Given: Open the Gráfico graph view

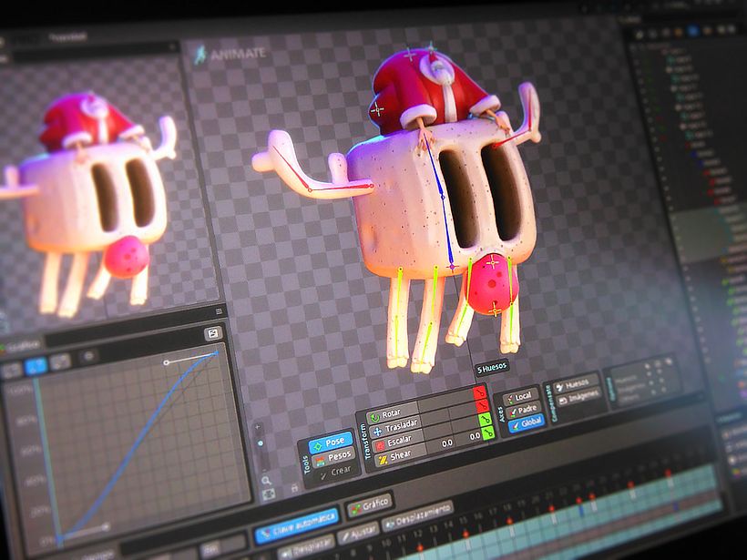Looking at the screenshot, I should click(370, 504).
